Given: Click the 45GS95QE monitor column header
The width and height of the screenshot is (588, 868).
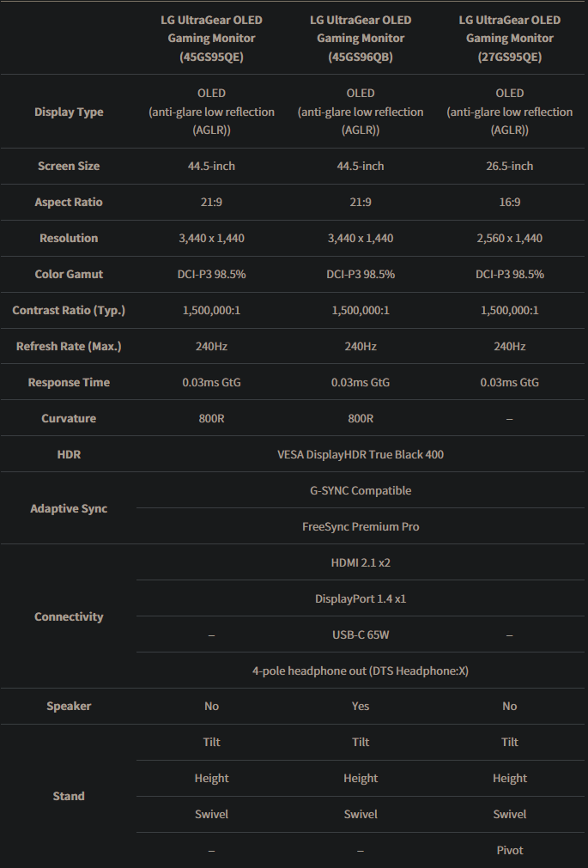Looking at the screenshot, I should pos(211,38).
